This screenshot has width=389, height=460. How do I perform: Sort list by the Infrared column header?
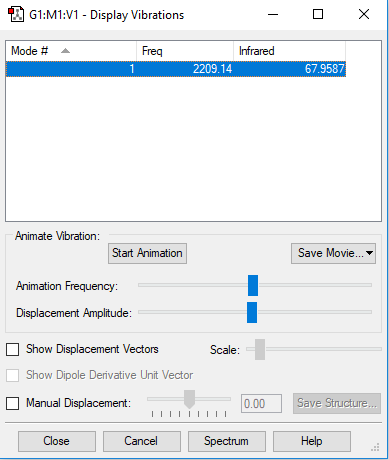coord(289,51)
